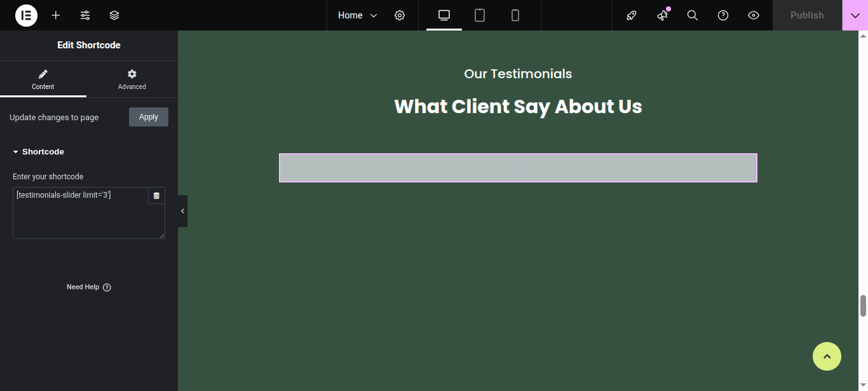Click the Elementor logo icon
Image resolution: width=868 pixels, height=391 pixels.
(x=26, y=15)
